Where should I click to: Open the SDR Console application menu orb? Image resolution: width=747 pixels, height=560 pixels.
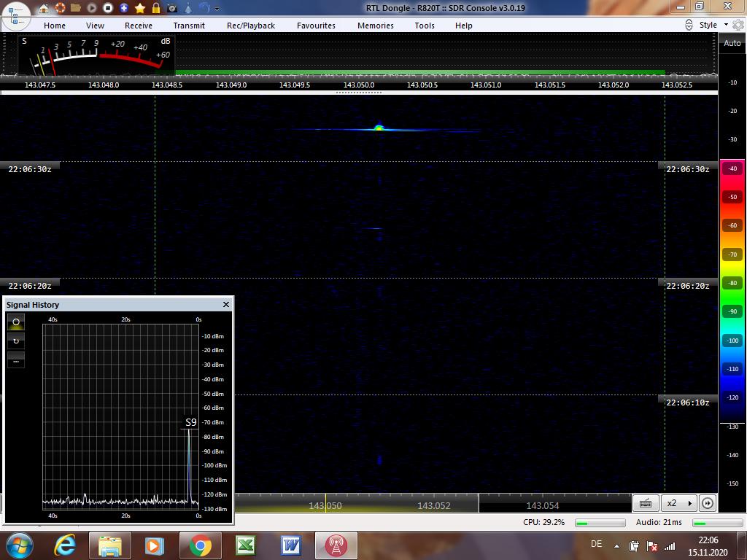coord(16,15)
